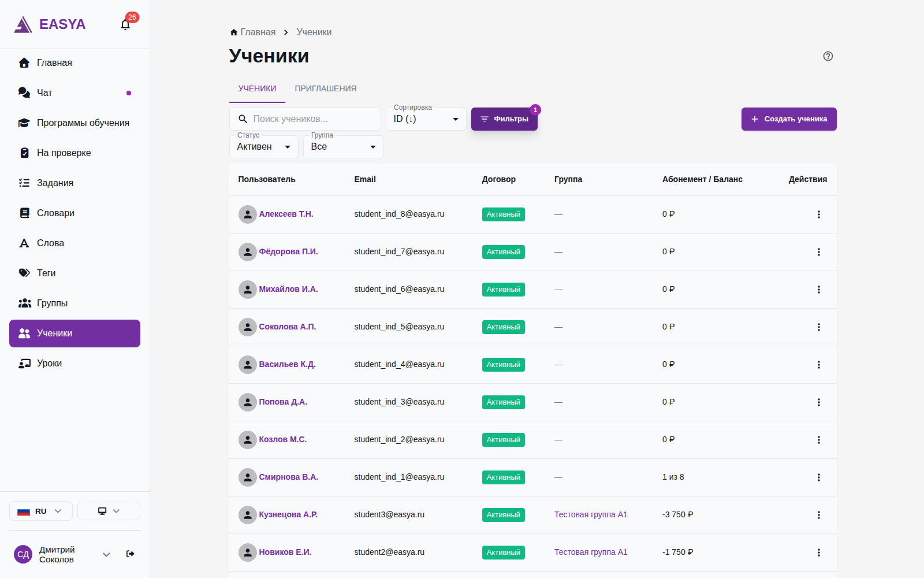This screenshot has width=924, height=578.
Task: Click the help question mark icon
Action: point(828,56)
